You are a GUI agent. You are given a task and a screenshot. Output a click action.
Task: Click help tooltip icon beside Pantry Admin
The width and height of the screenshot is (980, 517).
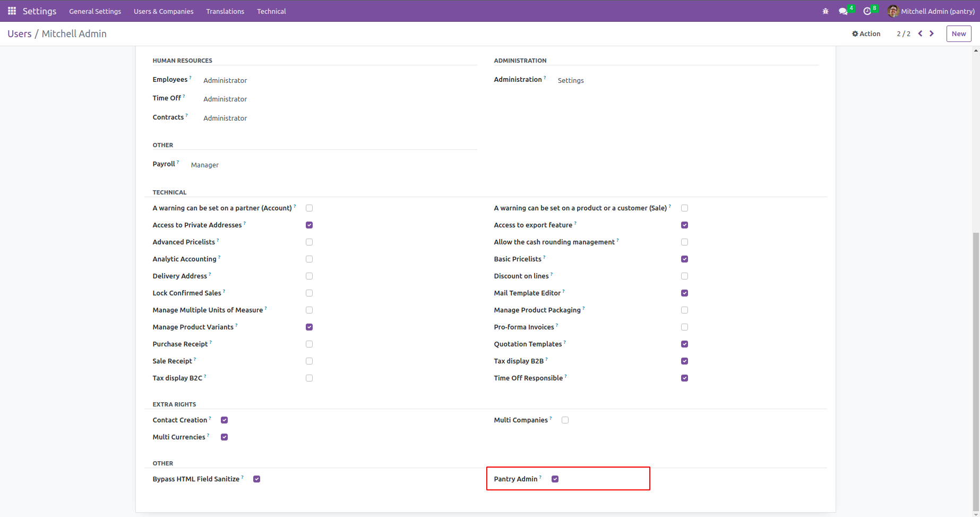click(x=540, y=477)
